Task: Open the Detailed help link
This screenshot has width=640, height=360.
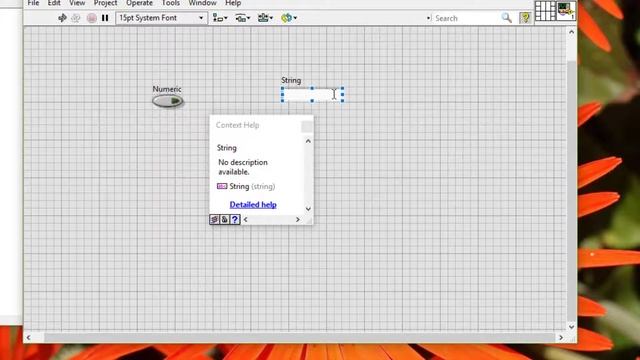Action: 253,204
